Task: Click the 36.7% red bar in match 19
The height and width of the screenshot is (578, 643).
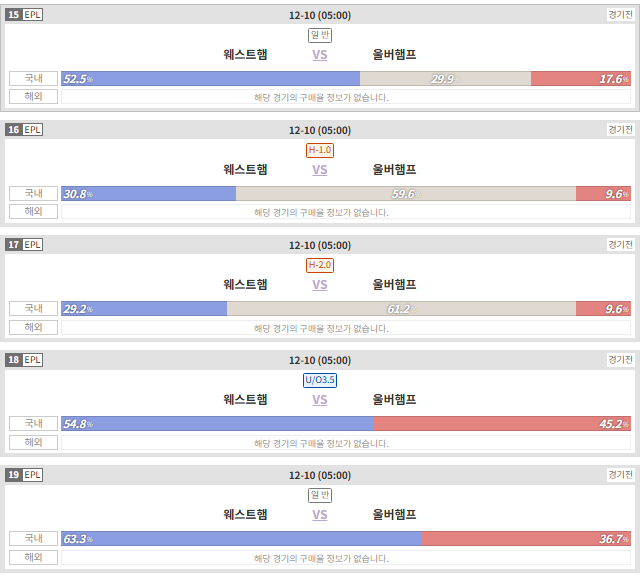Action: point(526,539)
